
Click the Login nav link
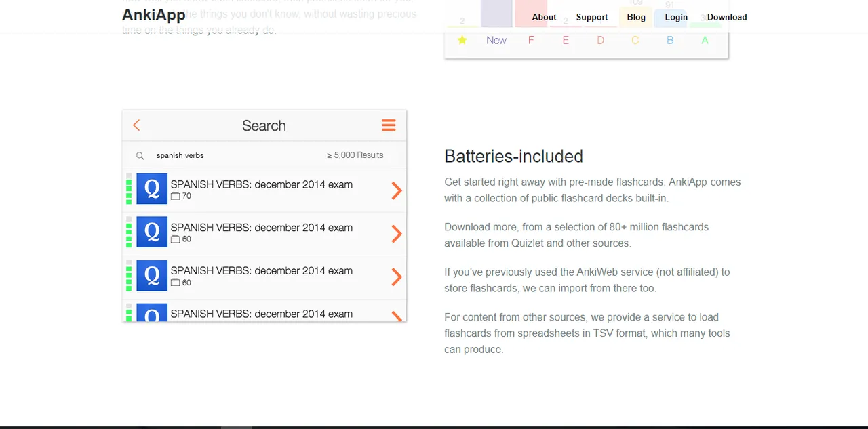click(676, 17)
